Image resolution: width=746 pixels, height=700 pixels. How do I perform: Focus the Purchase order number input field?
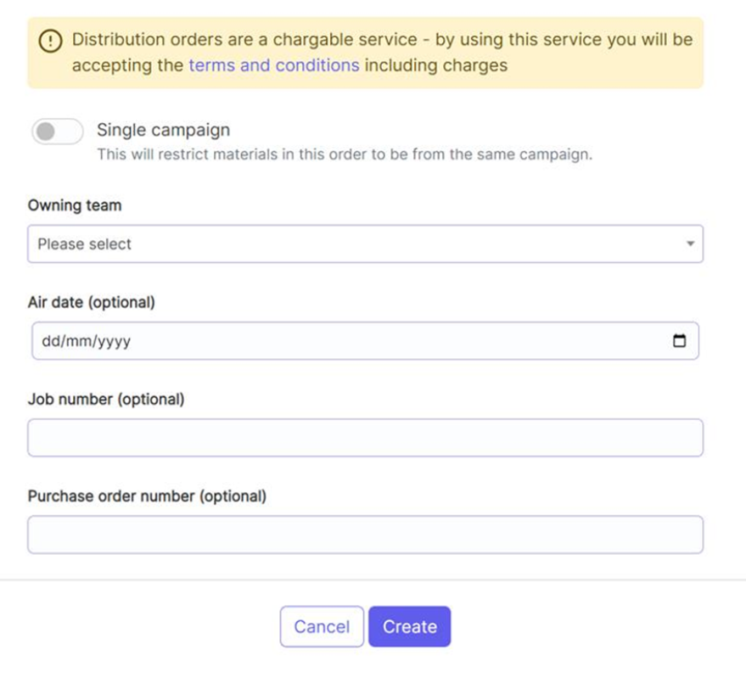point(365,535)
